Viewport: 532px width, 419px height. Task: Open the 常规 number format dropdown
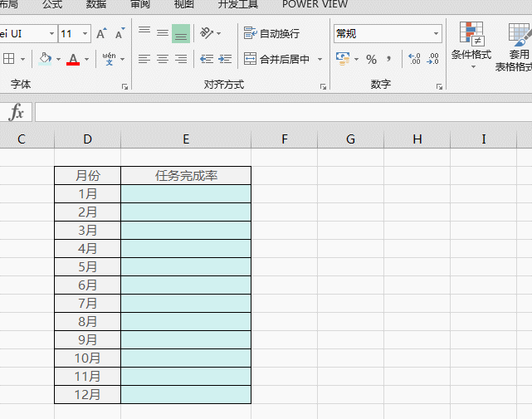[437, 34]
